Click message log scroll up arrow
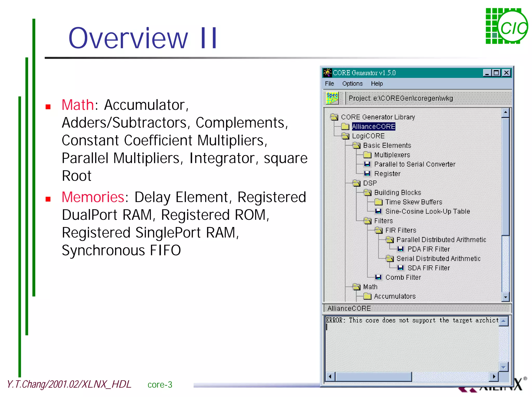 [504, 321]
